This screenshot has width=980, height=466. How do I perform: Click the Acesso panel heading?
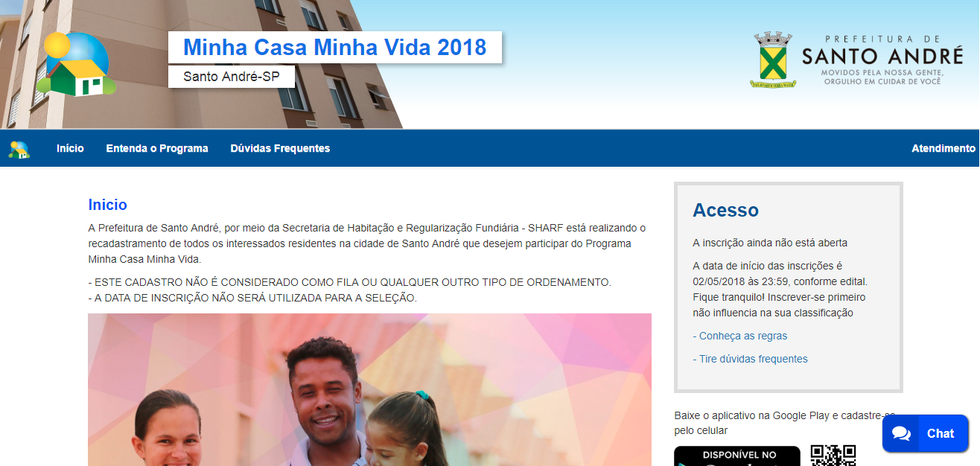[x=725, y=210]
